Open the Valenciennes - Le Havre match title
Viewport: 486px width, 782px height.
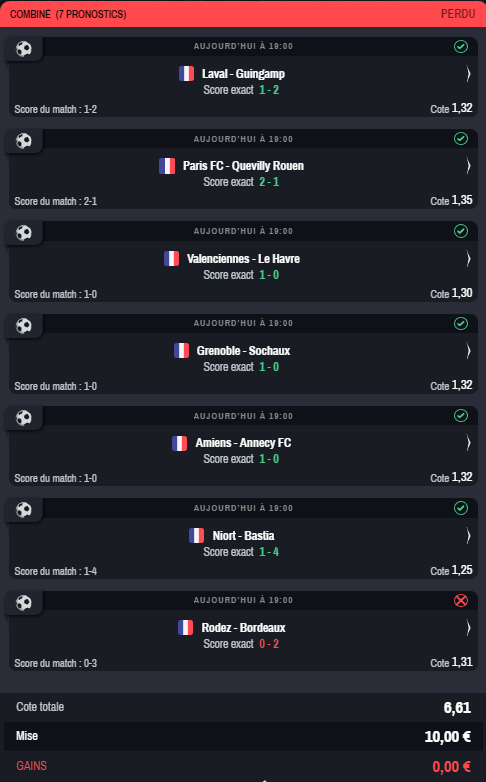[243, 259]
